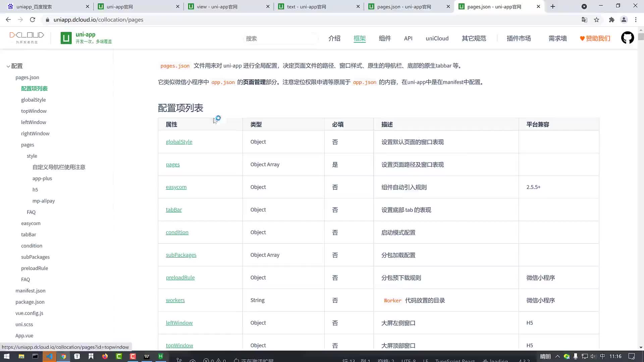The image size is (644, 362).
Task: Open the green Camtasia taskbar icon
Action: pyautogui.click(x=119, y=356)
